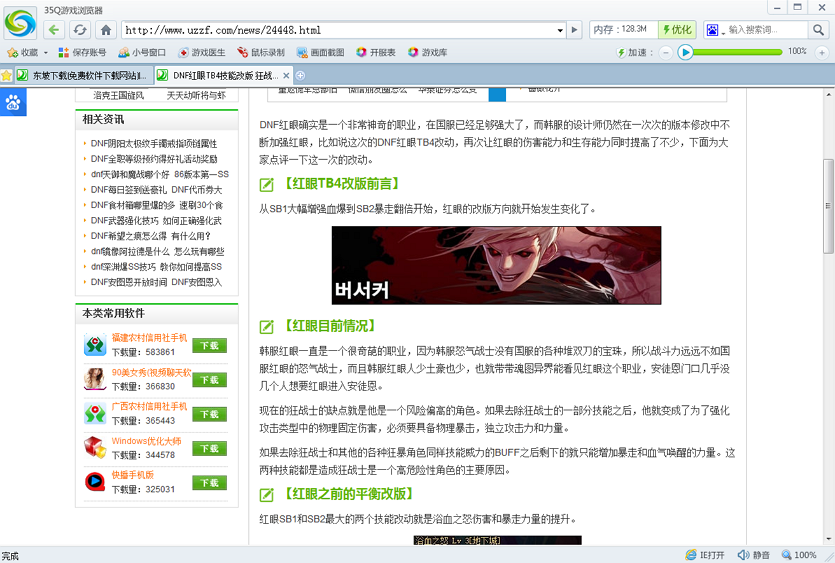This screenshot has width=835, height=563.
Task: Download 90美女秀 video chat software
Action: 209,380
